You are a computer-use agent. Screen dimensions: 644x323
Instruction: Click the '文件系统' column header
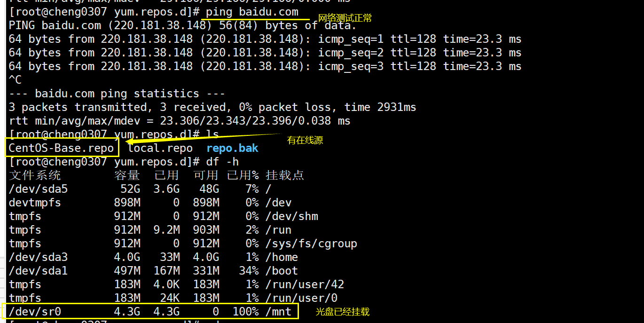pyautogui.click(x=35, y=175)
